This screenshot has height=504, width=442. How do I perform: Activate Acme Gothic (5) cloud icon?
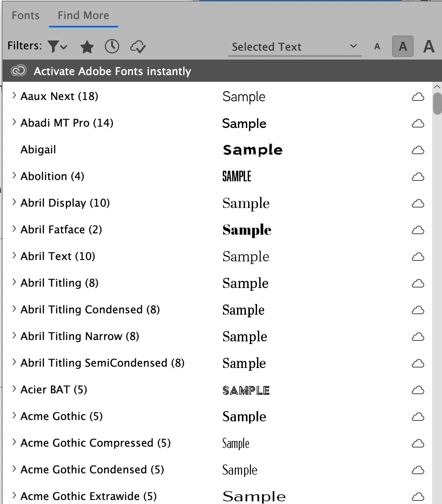418,417
